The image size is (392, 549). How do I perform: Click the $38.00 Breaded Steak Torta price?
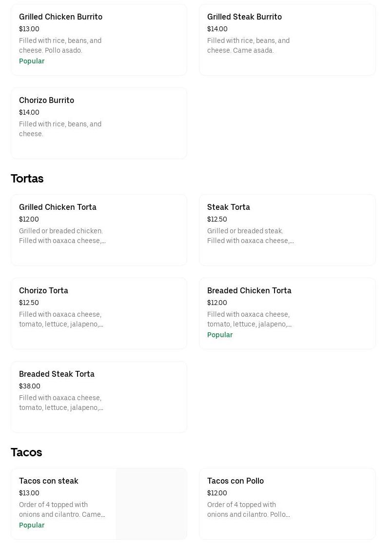(x=30, y=386)
